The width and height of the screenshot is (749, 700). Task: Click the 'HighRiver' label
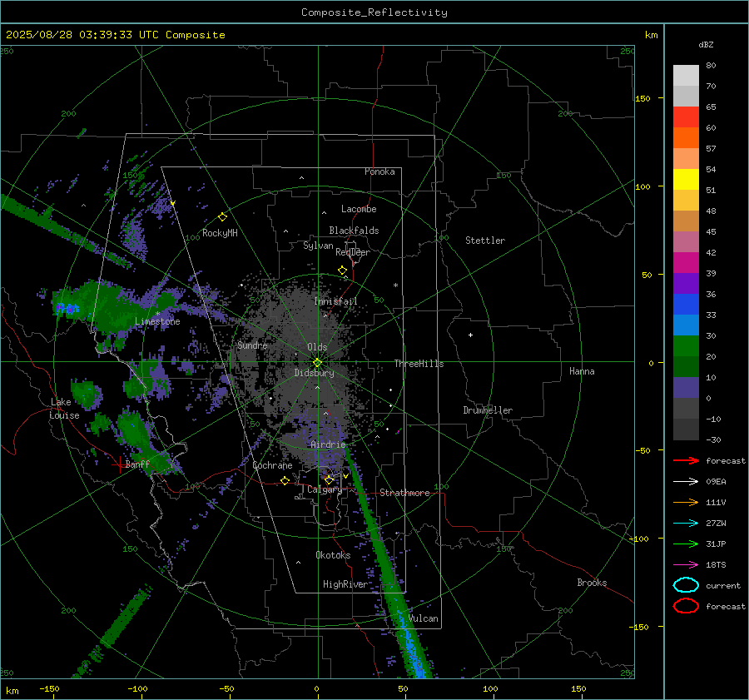pyautogui.click(x=345, y=584)
